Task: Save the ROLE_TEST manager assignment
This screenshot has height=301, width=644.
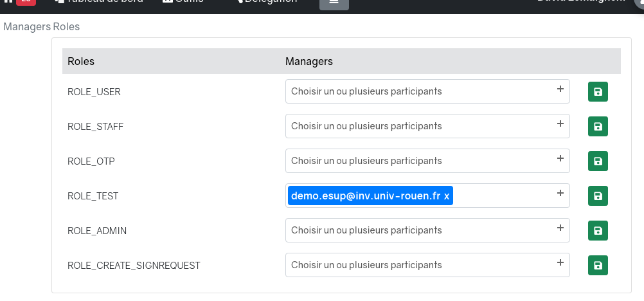Action: click(x=598, y=196)
